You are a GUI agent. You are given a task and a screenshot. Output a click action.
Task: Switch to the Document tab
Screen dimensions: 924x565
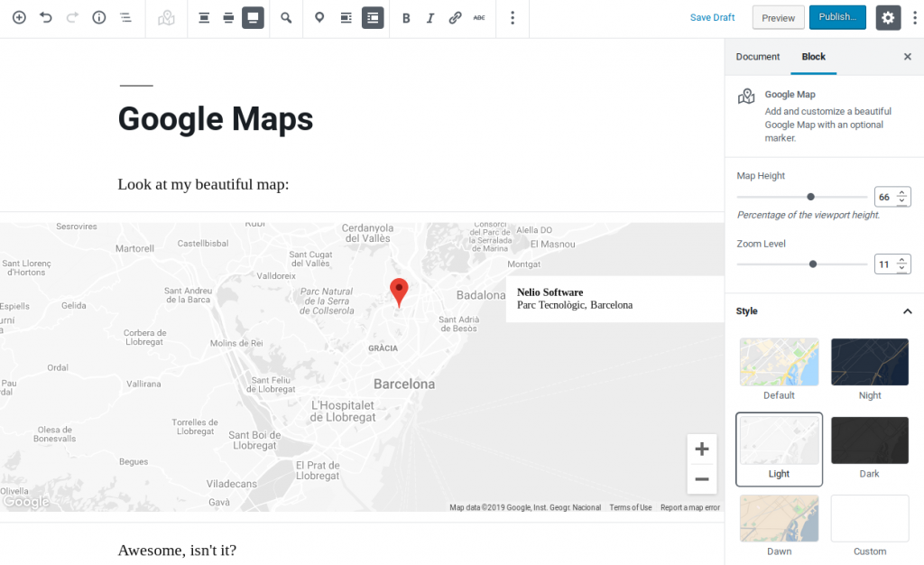pyautogui.click(x=757, y=56)
